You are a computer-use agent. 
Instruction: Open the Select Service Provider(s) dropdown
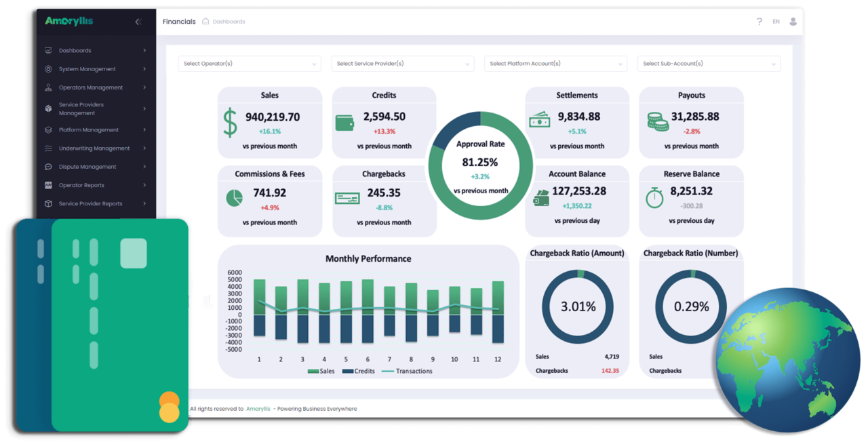pyautogui.click(x=402, y=64)
